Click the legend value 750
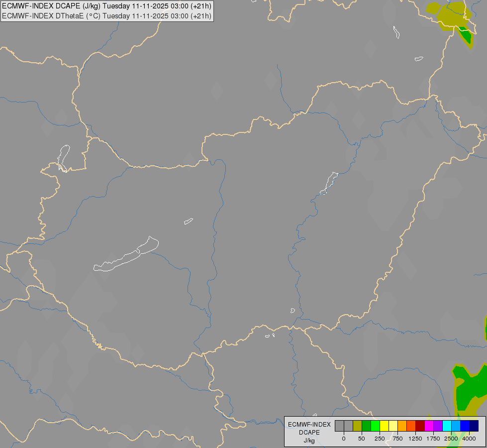The image size is (487, 448). [397, 439]
